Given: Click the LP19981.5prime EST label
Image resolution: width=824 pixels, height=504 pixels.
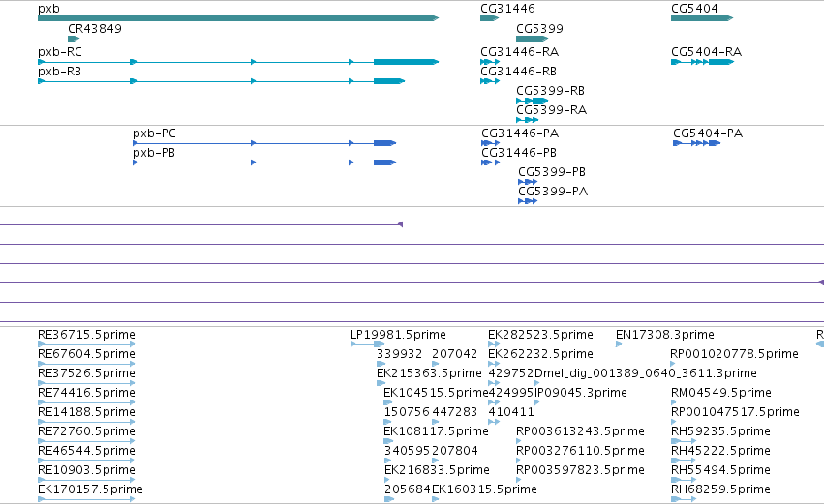Looking at the screenshot, I should pyautogui.click(x=398, y=335).
